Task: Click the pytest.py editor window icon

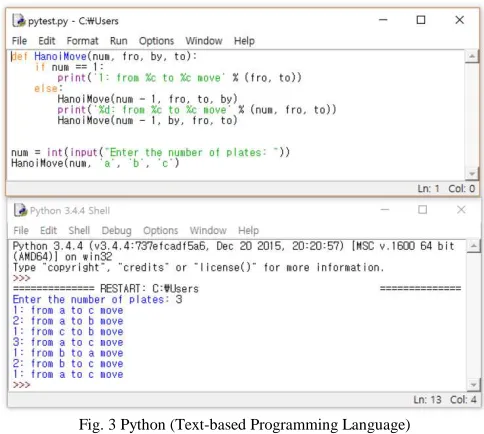Action: 19,21
